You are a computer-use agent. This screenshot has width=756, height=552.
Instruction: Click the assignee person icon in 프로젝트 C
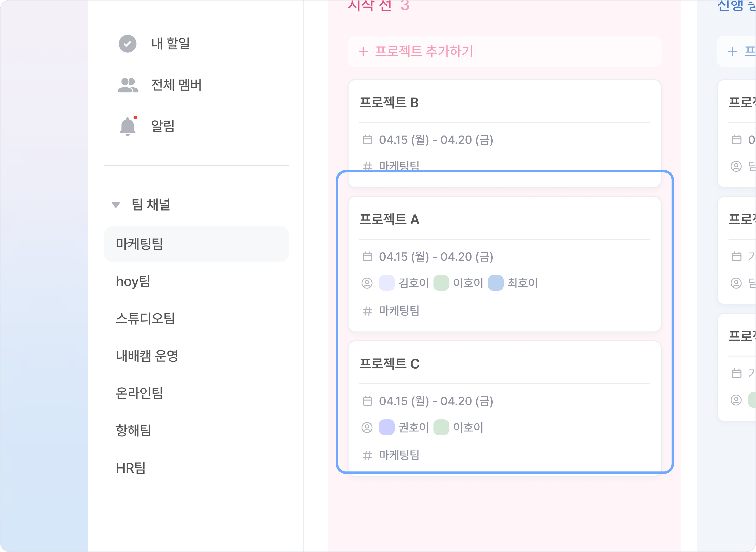click(x=367, y=427)
